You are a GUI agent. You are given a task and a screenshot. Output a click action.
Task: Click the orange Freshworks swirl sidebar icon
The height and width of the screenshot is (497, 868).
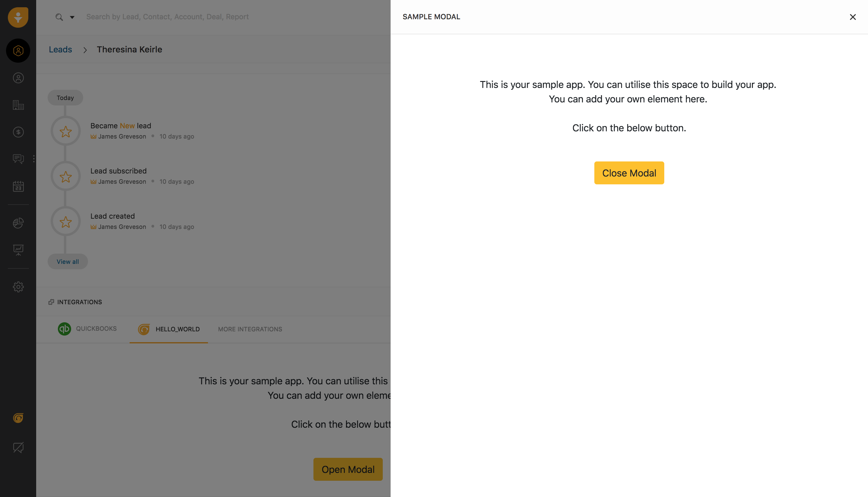18,418
